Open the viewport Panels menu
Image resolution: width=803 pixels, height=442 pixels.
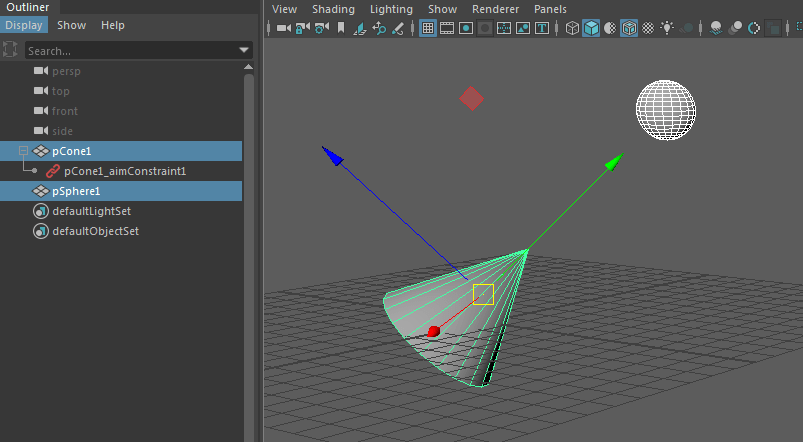550,9
